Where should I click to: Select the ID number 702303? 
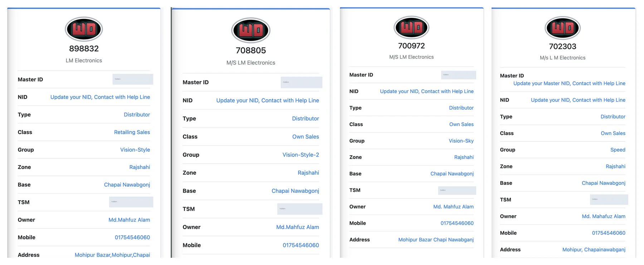[562, 47]
